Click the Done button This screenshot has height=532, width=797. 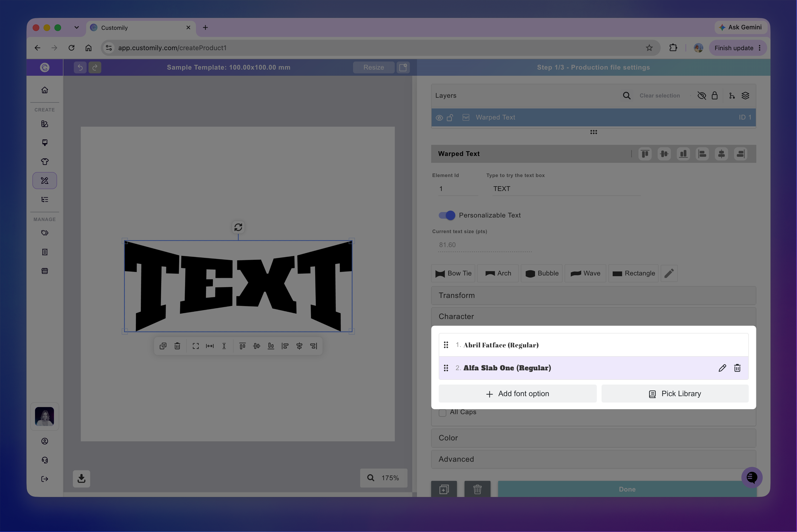627,489
